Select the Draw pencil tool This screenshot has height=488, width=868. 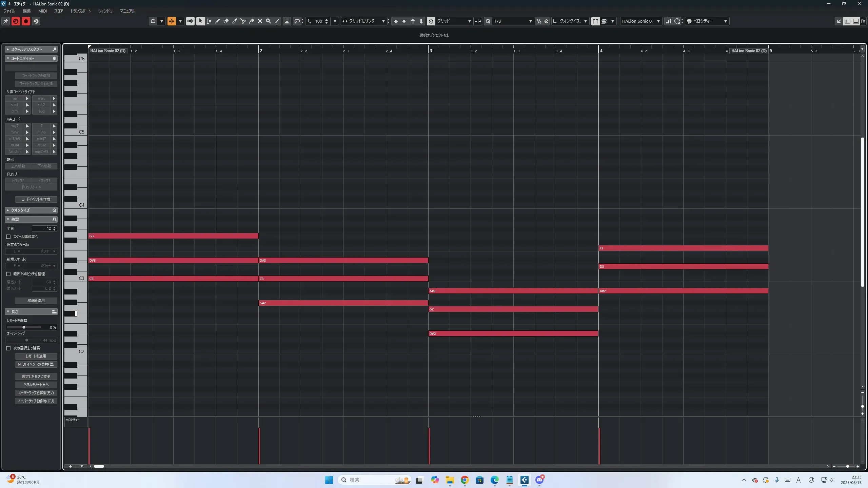pyautogui.click(x=217, y=21)
